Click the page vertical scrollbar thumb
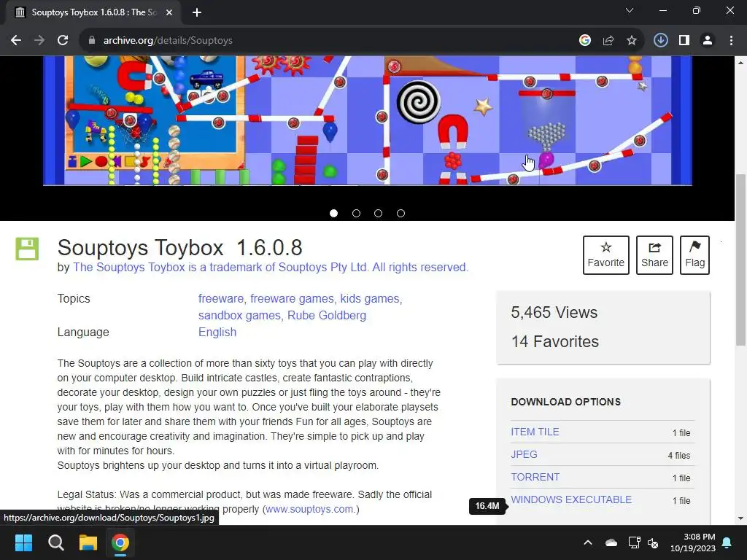 740,260
